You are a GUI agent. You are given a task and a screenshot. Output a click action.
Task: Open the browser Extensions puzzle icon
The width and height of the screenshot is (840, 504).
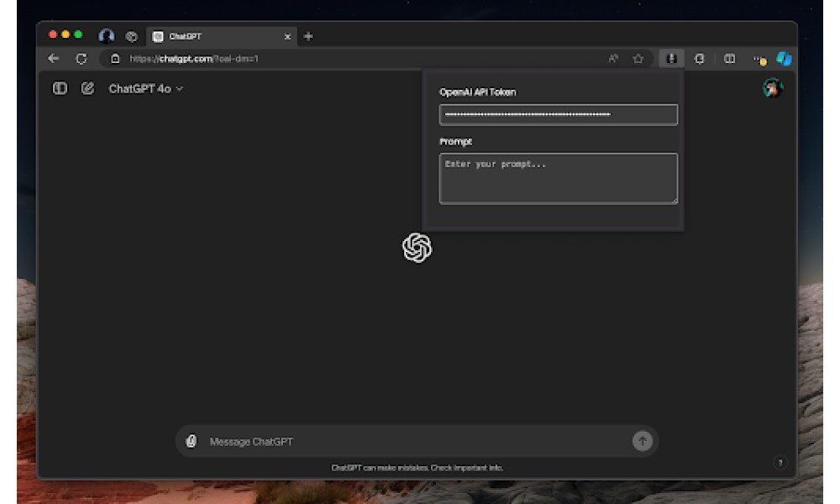[x=699, y=59]
